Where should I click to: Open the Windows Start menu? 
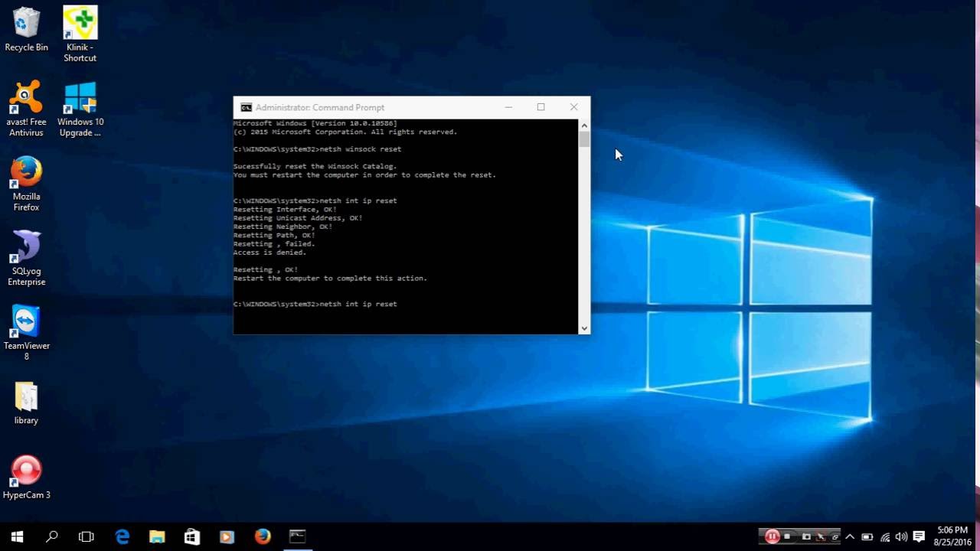point(17,536)
